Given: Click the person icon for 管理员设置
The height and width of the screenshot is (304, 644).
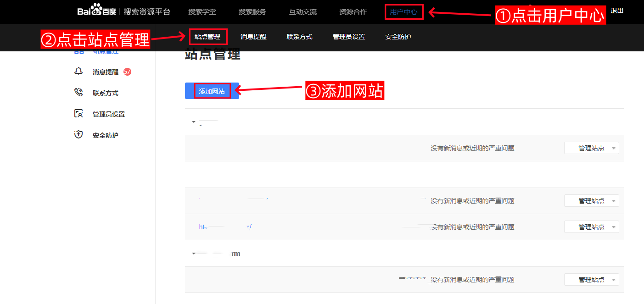Looking at the screenshot, I should click(78, 113).
